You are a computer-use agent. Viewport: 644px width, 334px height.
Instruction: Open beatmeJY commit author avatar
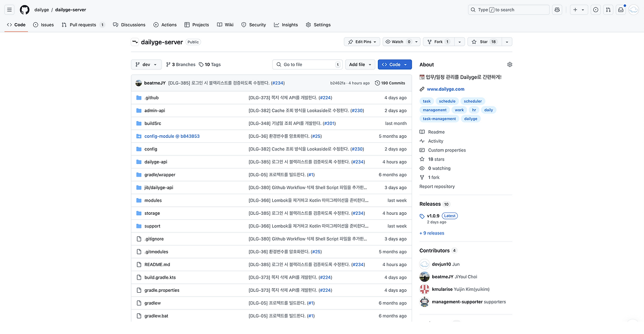138,83
